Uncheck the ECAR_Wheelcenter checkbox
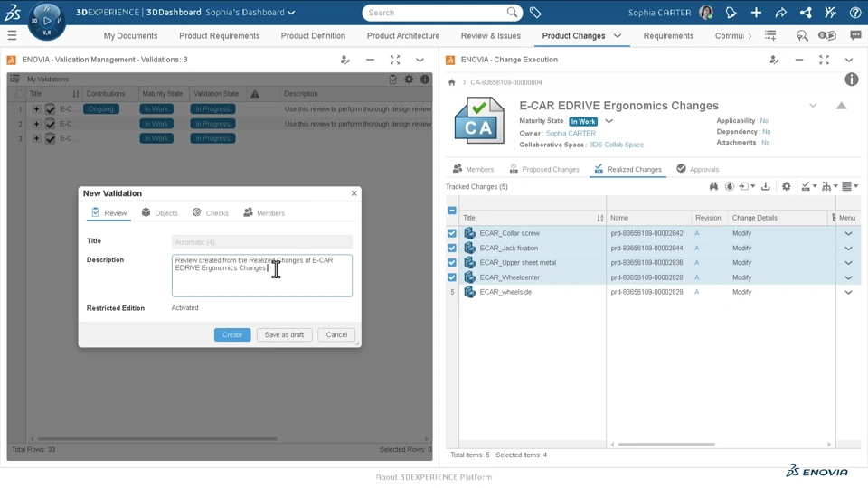The image size is (868, 488). [x=452, y=277]
